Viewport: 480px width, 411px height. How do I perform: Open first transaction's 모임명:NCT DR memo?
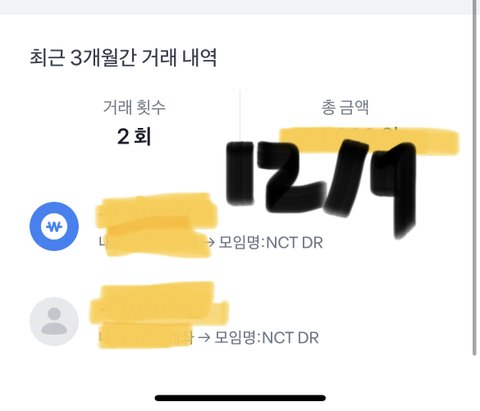point(271,243)
